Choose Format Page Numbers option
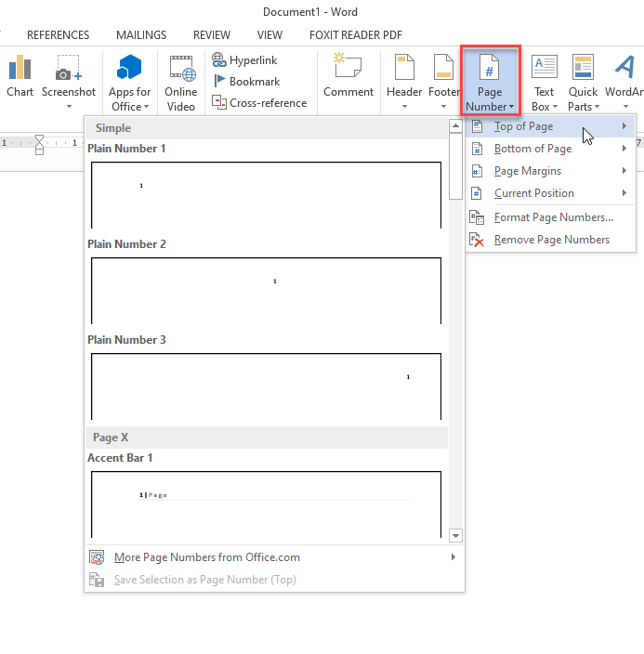 tap(552, 217)
